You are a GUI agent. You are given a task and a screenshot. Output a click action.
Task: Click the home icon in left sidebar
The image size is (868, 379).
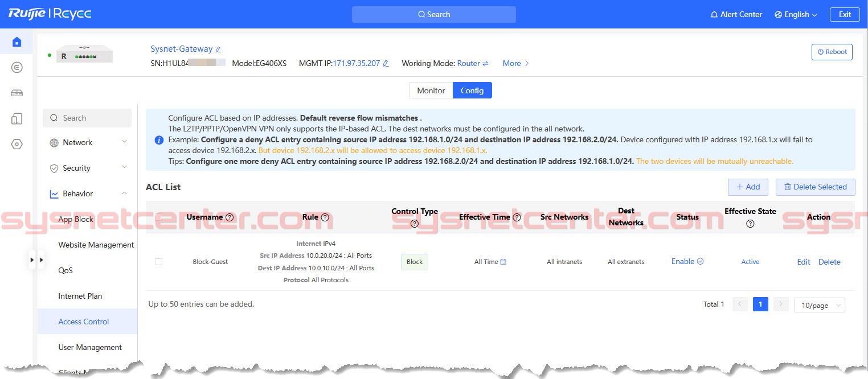[x=17, y=42]
